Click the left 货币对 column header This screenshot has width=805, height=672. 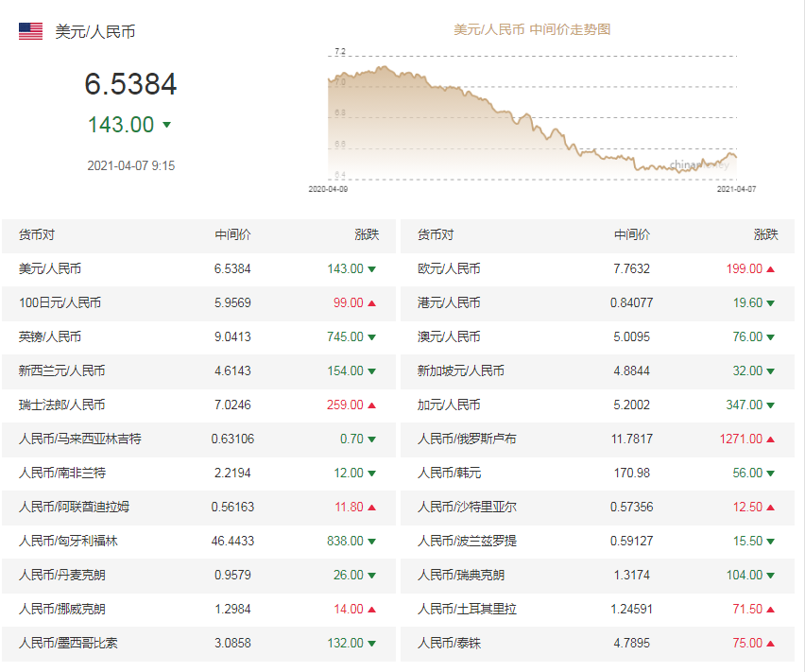tap(37, 234)
